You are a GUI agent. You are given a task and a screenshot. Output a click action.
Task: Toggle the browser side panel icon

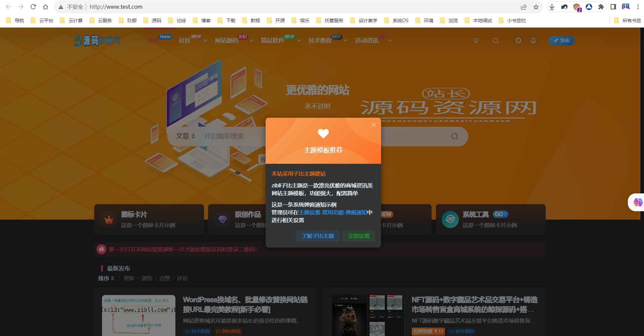tap(613, 7)
